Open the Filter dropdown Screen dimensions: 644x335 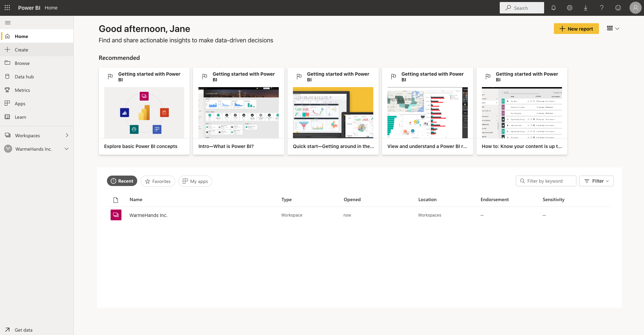point(596,181)
